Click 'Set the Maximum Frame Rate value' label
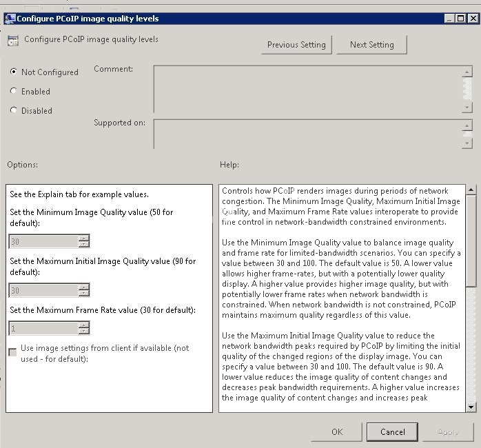481x448 pixels. tap(103, 310)
